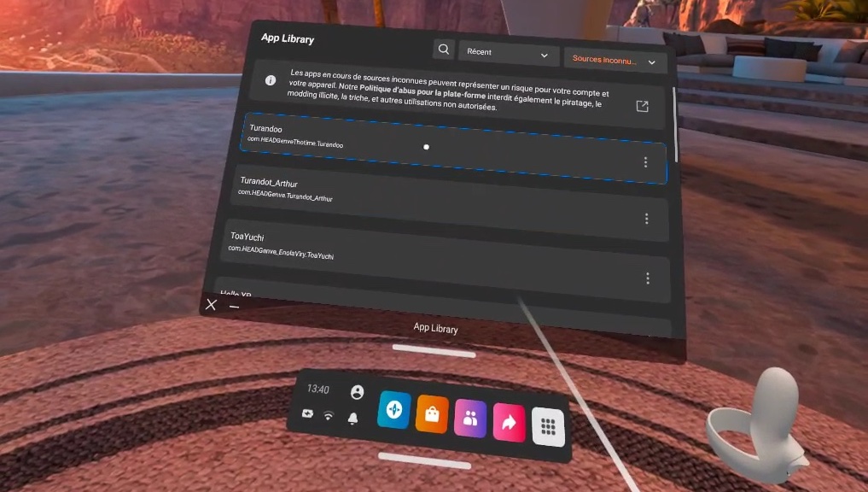This screenshot has height=492, width=868.
Task: Open the Store shopping bag icon
Action: (432, 414)
